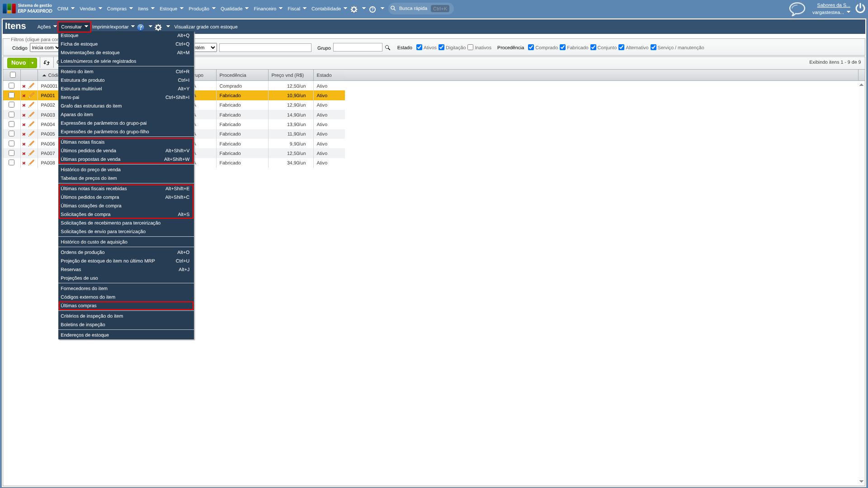Sort by Preço vnd (R$) column header
This screenshot has width=868, height=488.
click(288, 75)
